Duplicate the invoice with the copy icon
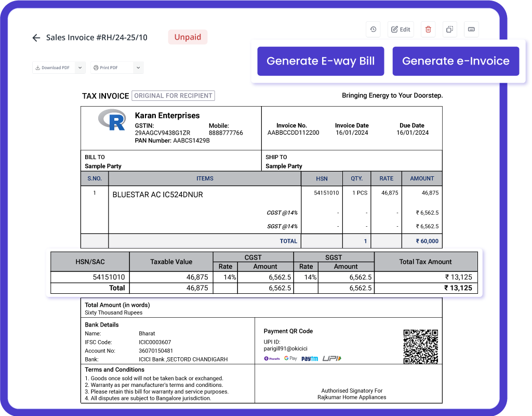The image size is (532, 416). (x=449, y=30)
